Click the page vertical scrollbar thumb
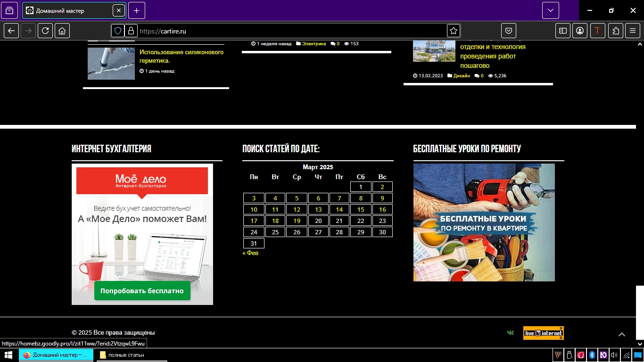 (640, 312)
